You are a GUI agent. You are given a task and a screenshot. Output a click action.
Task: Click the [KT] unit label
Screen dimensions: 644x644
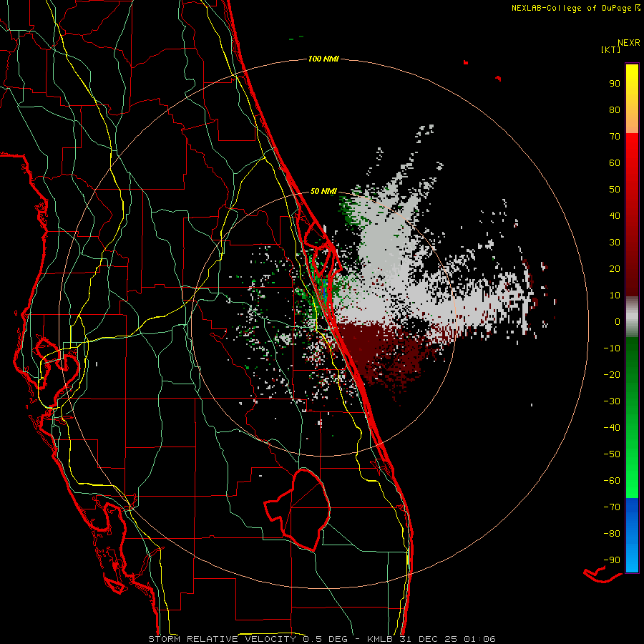click(x=611, y=49)
